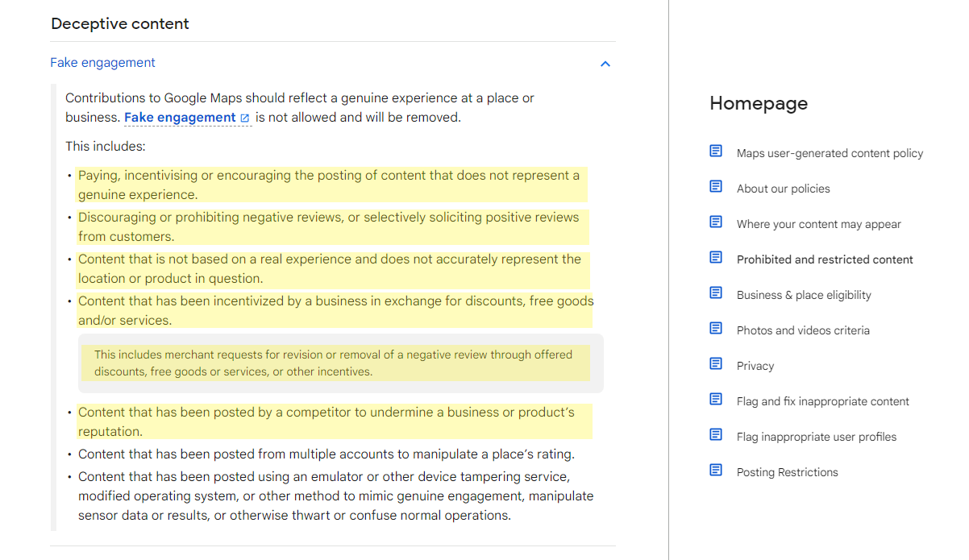Collapse the Fake engagement section chevron

[605, 64]
